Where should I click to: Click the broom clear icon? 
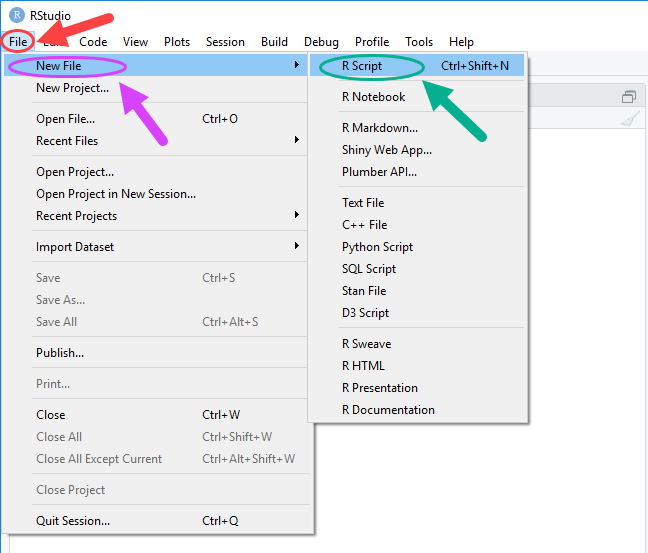pyautogui.click(x=630, y=119)
